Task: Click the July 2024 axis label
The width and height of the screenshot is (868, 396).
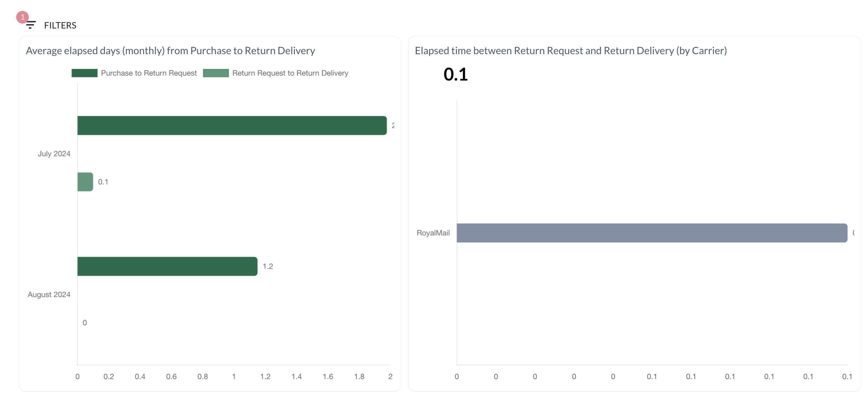Action: (x=54, y=154)
